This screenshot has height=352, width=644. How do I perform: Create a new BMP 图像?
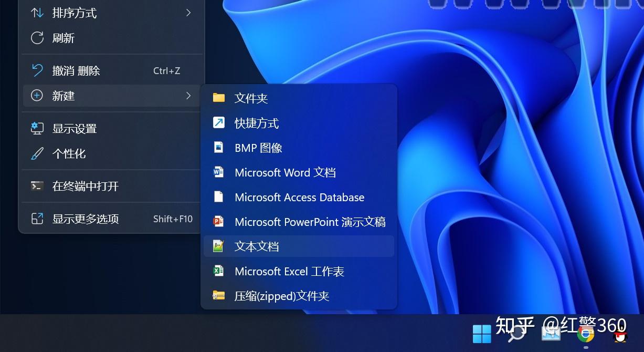[299, 148]
